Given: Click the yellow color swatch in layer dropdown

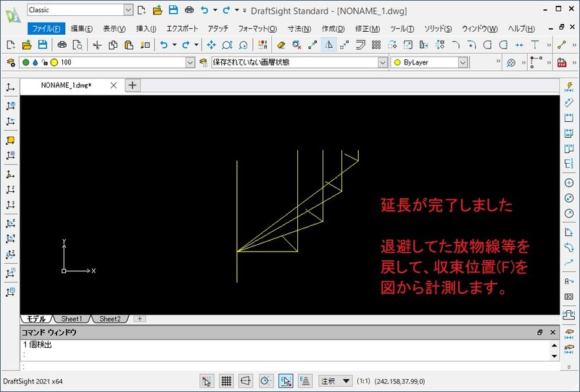Looking at the screenshot, I should click(x=54, y=62).
